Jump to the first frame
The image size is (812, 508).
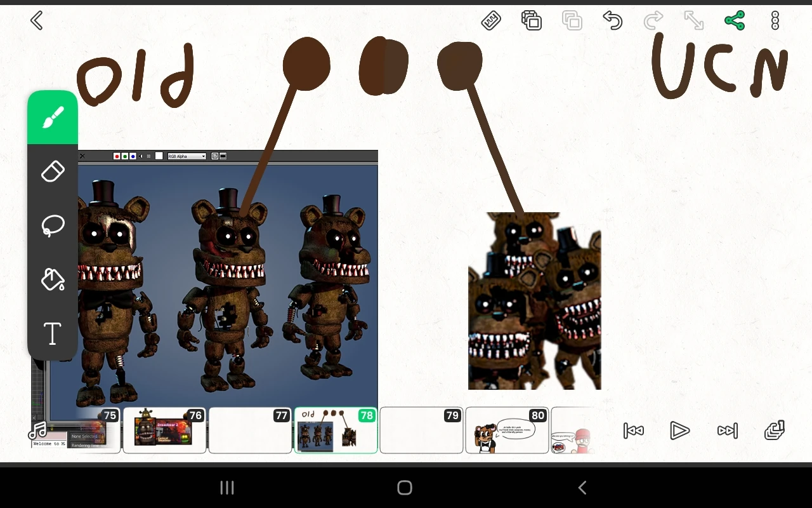pyautogui.click(x=634, y=431)
